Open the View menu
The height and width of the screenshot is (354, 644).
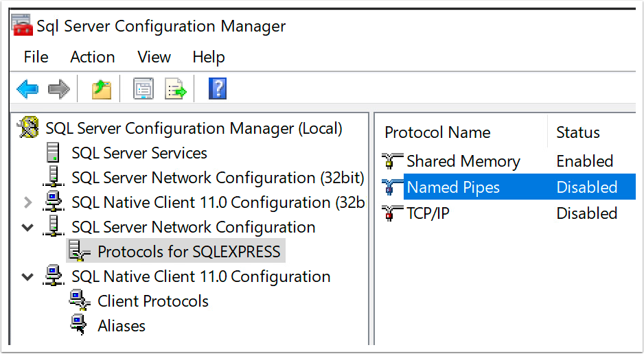(x=154, y=57)
